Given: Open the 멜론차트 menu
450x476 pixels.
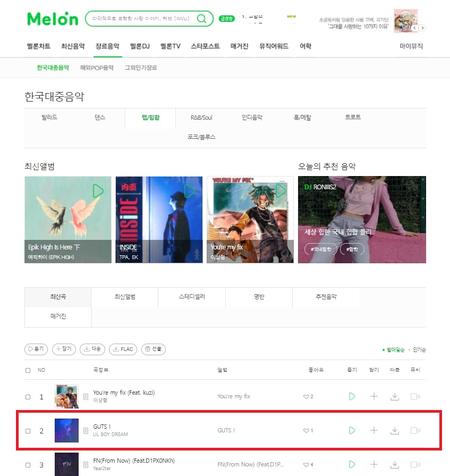Looking at the screenshot, I should 39,46.
